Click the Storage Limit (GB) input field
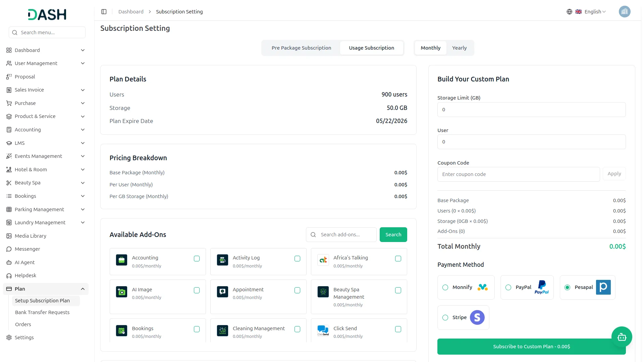The image size is (644, 362). coord(531,110)
